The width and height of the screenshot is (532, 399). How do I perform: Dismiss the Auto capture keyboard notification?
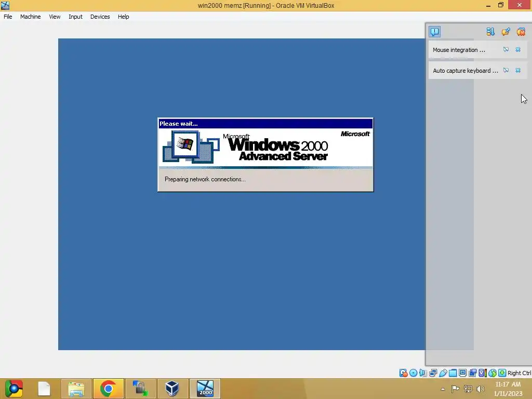[518, 70]
